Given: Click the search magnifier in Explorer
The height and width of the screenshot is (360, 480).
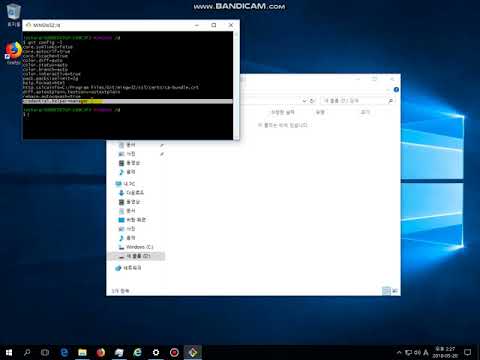Looking at the screenshot, I should 390,100.
